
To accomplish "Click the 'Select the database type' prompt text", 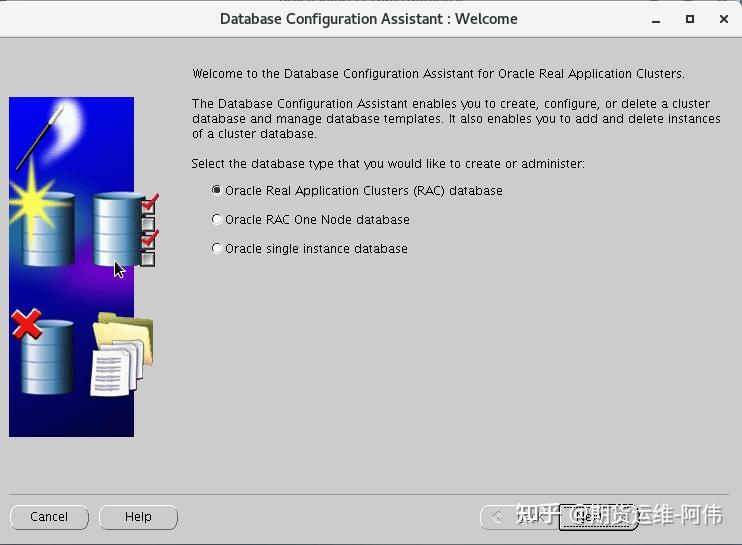I will pyautogui.click(x=388, y=164).
